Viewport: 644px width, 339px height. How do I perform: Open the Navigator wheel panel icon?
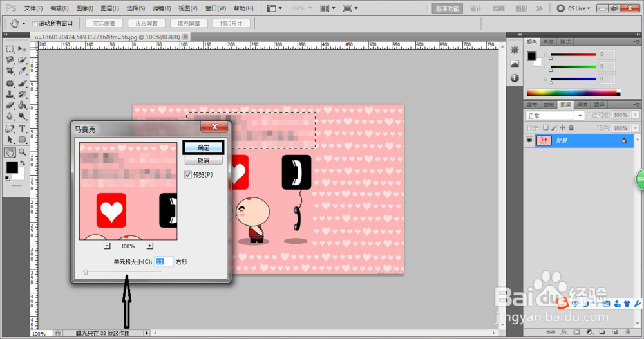515,50
